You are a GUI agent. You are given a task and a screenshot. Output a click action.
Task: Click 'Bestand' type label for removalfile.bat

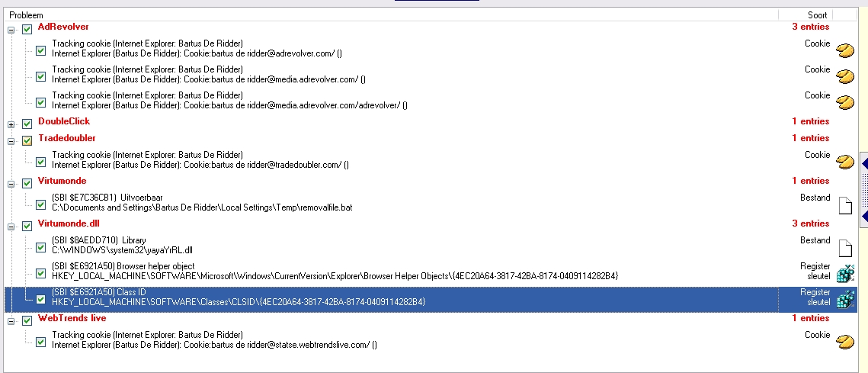[815, 198]
